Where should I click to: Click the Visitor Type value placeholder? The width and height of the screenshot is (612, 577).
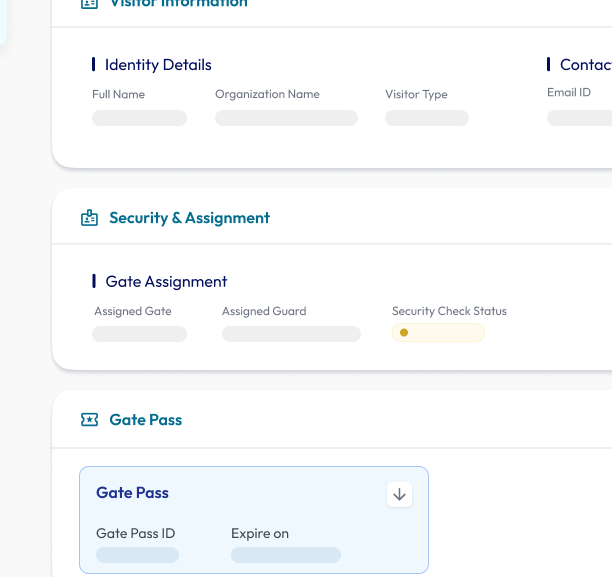pos(427,118)
